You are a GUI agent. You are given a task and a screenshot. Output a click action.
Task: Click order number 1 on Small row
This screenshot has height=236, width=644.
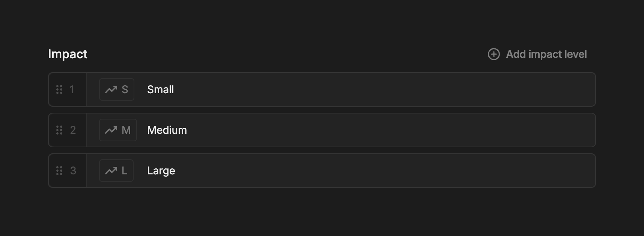[x=72, y=89]
